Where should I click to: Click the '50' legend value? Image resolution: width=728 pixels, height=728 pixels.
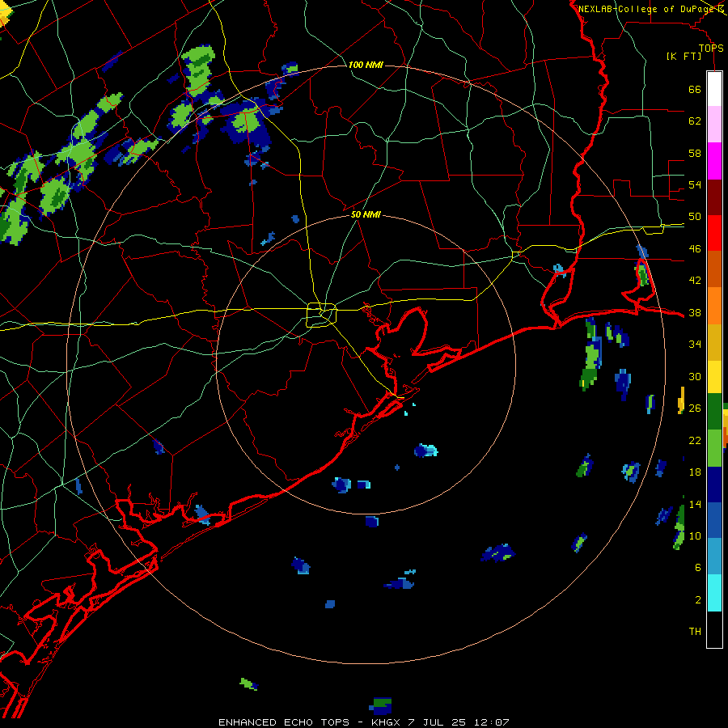pyautogui.click(x=695, y=217)
